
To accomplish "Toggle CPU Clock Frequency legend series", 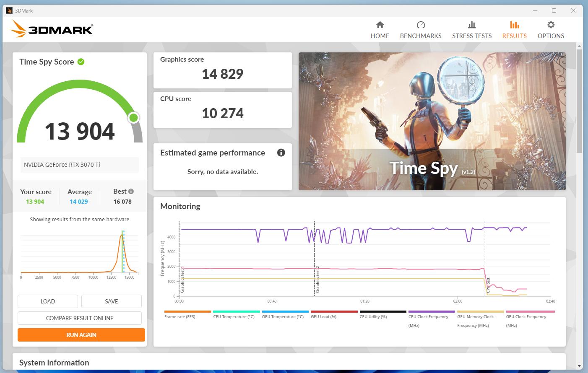I will (x=428, y=317).
